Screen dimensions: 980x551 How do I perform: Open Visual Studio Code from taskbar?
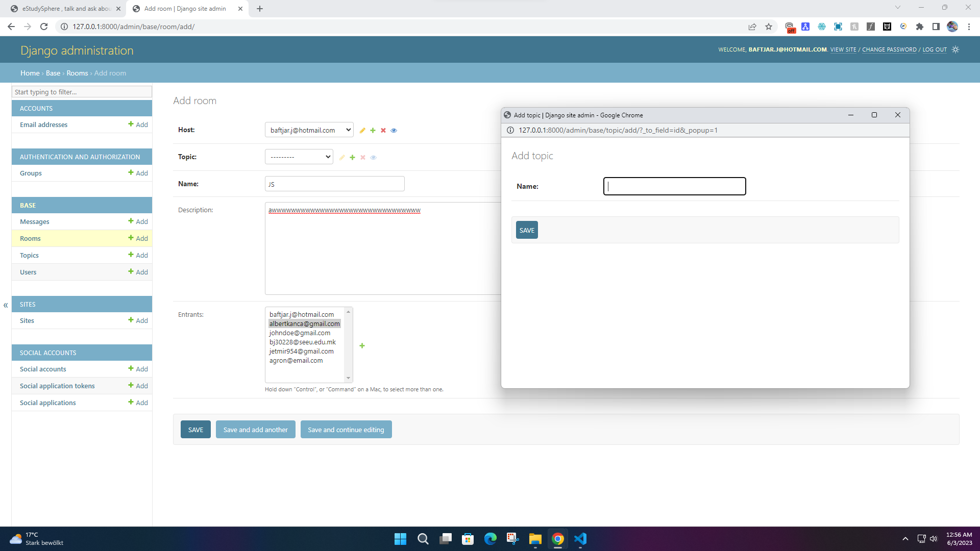pyautogui.click(x=580, y=538)
